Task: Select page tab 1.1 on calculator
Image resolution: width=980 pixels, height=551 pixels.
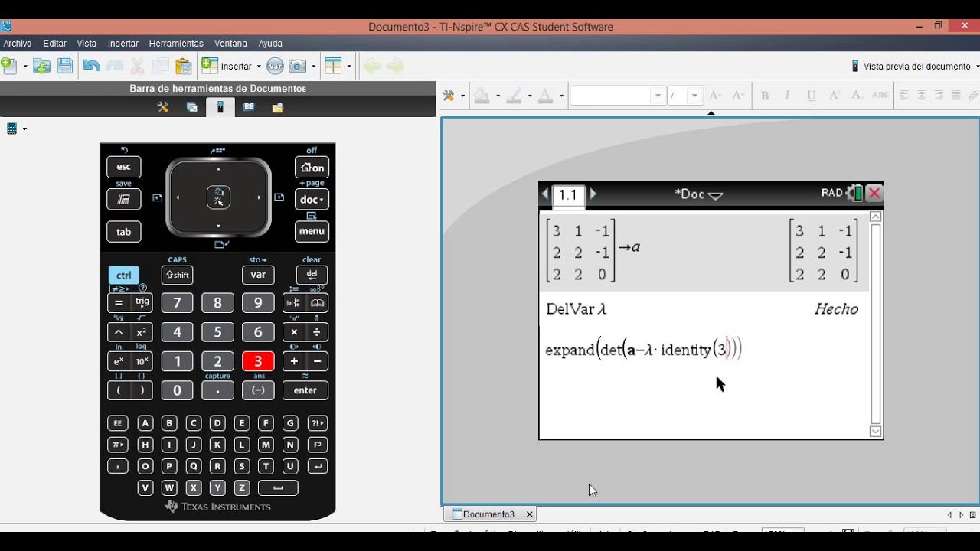Action: point(568,195)
